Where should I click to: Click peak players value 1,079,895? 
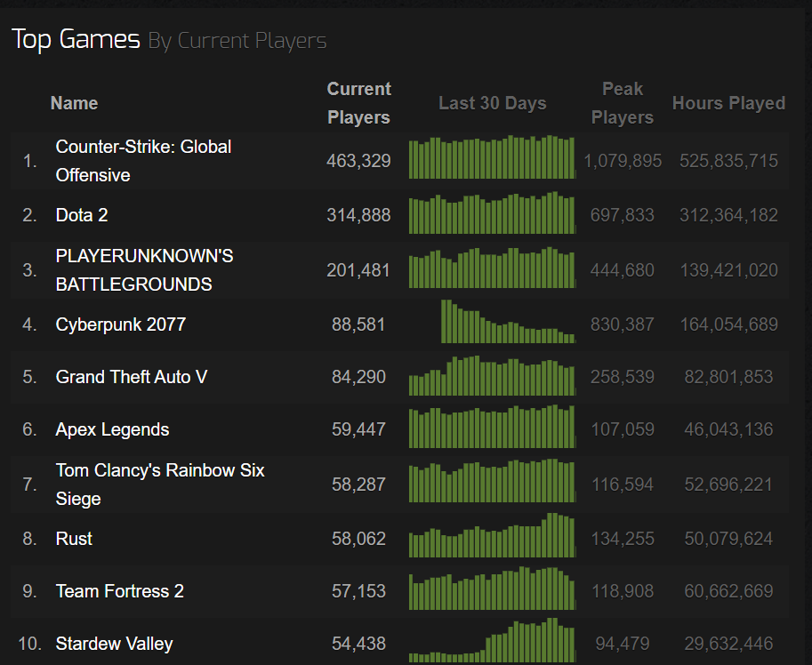pyautogui.click(x=623, y=161)
